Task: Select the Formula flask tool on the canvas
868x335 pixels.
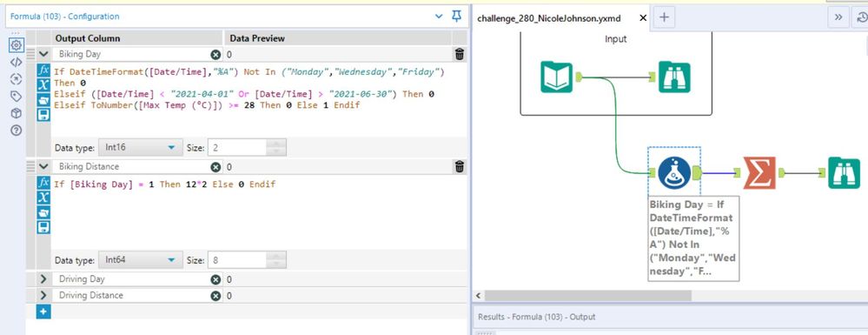Action: point(674,172)
